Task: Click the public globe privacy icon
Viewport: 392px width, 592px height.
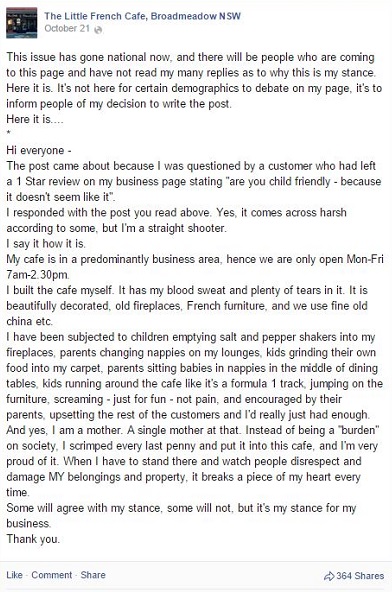Action: [x=98, y=30]
